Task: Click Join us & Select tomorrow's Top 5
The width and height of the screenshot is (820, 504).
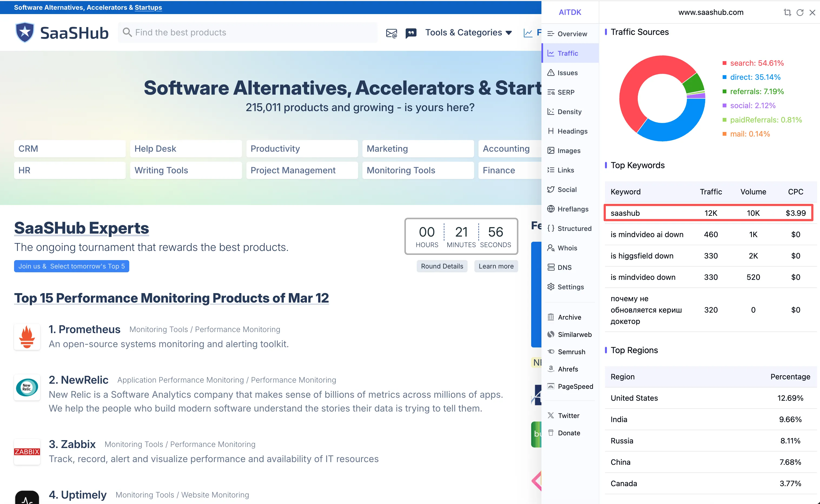Action: (71, 266)
